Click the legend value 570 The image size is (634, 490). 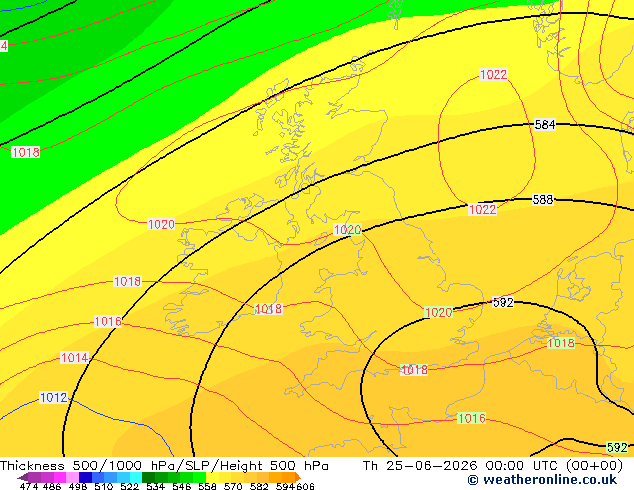coord(233,486)
